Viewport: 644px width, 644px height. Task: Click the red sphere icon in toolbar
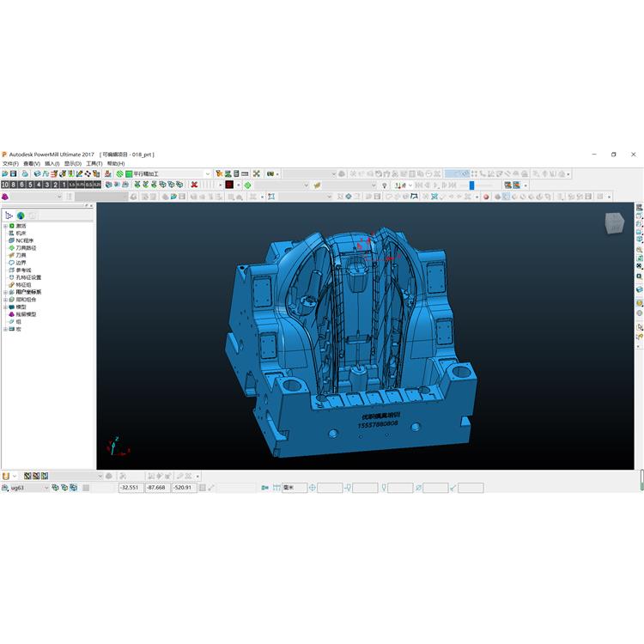(x=486, y=197)
